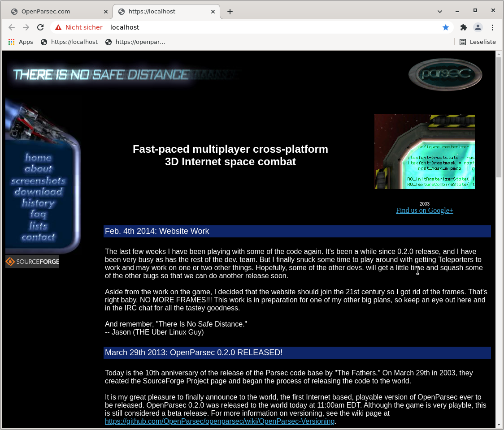This screenshot has width=504, height=430.
Task: Open the contact menu item
Action: point(38,237)
